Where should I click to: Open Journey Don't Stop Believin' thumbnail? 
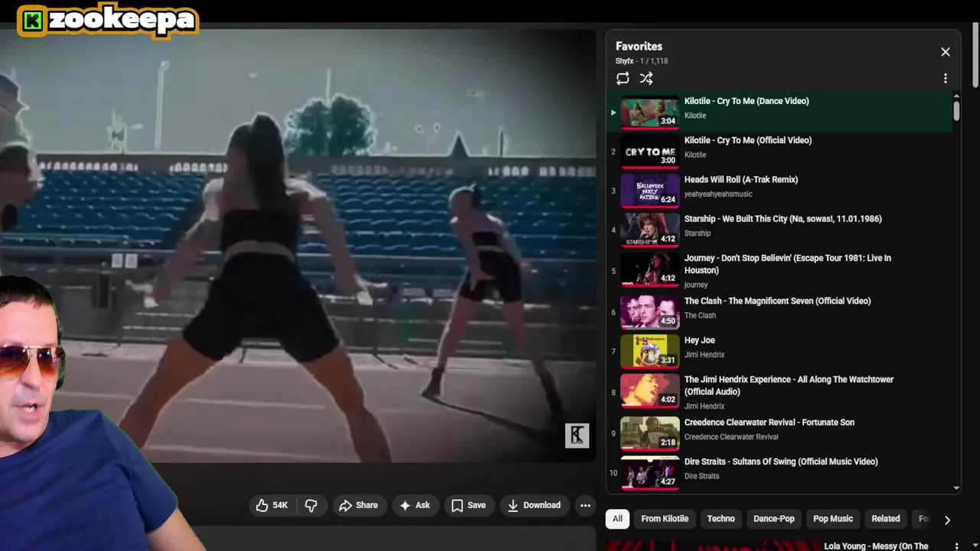click(649, 269)
